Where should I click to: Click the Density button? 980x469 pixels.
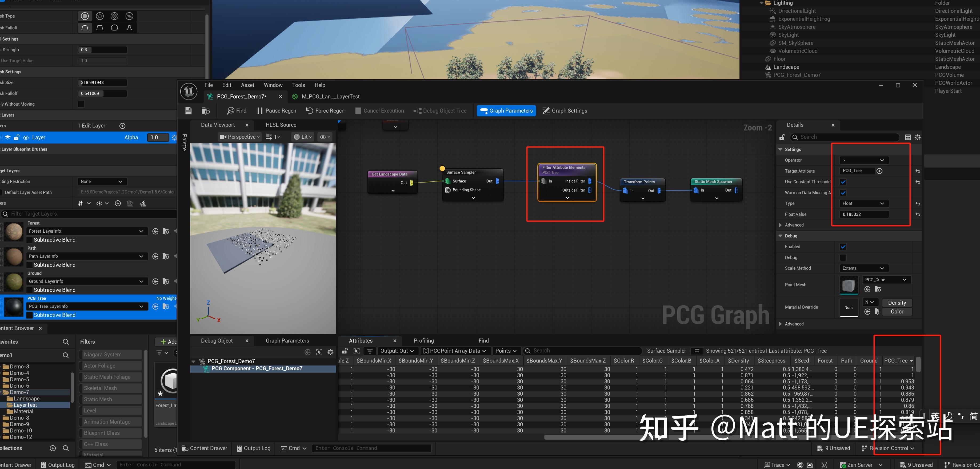point(897,303)
